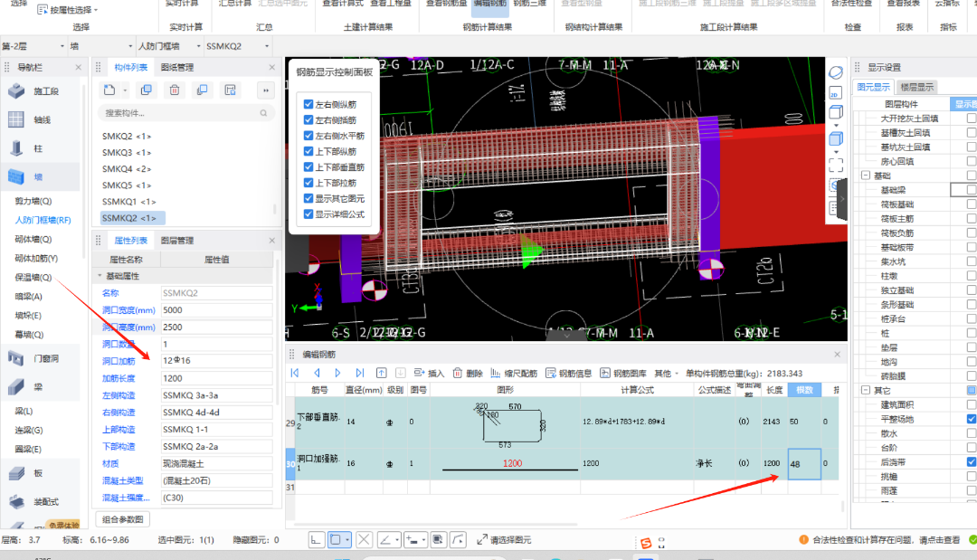
Task: Open the 新建 dropdown arrow
Action: click(125, 90)
